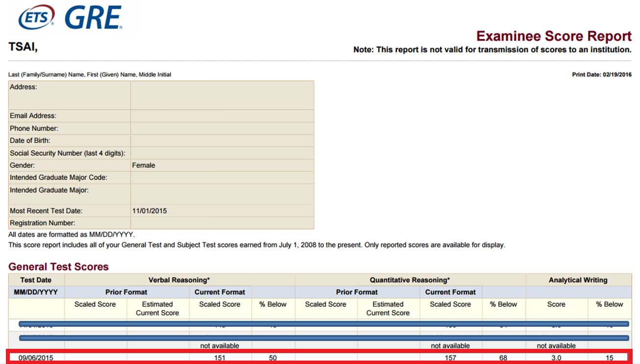Viewport: 640px width, 364px height.
Task: Click the 'This score report includes' sentence
Action: [256, 245]
